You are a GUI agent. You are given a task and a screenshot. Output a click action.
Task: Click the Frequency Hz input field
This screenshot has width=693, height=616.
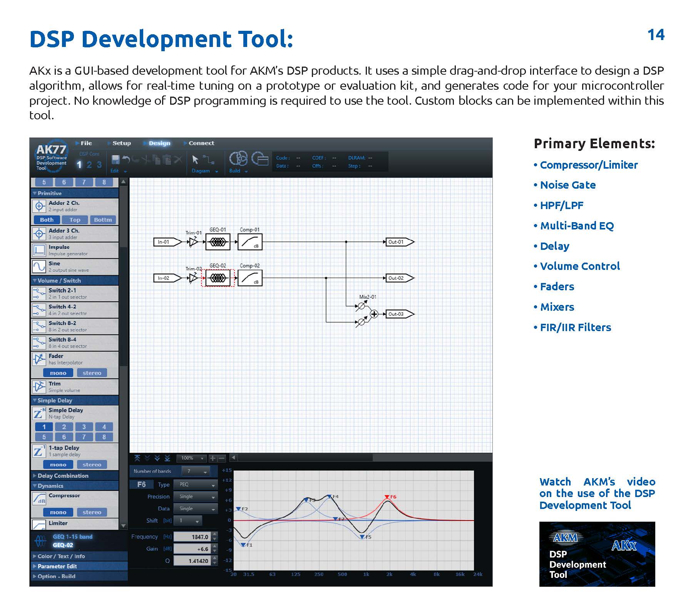(192, 537)
